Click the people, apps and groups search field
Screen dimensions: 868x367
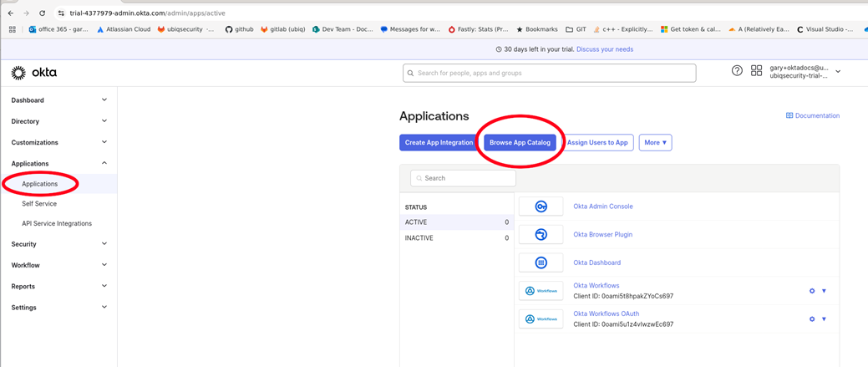[549, 73]
